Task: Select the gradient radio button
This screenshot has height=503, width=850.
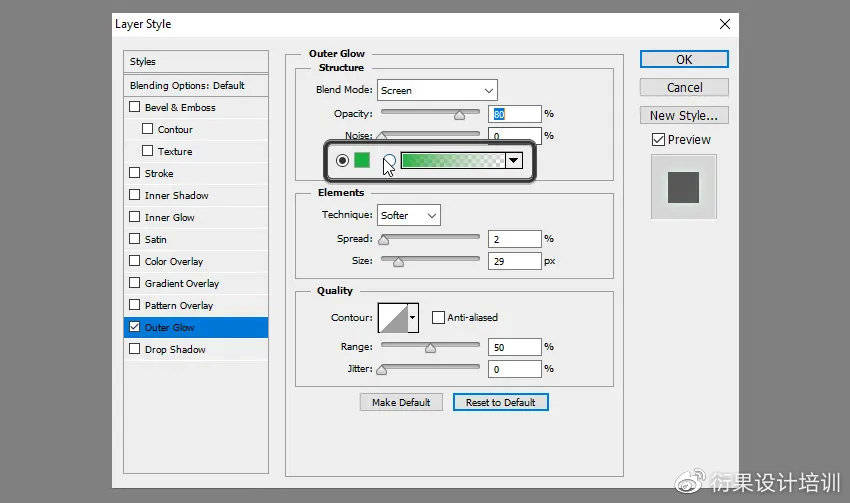Action: tap(389, 160)
